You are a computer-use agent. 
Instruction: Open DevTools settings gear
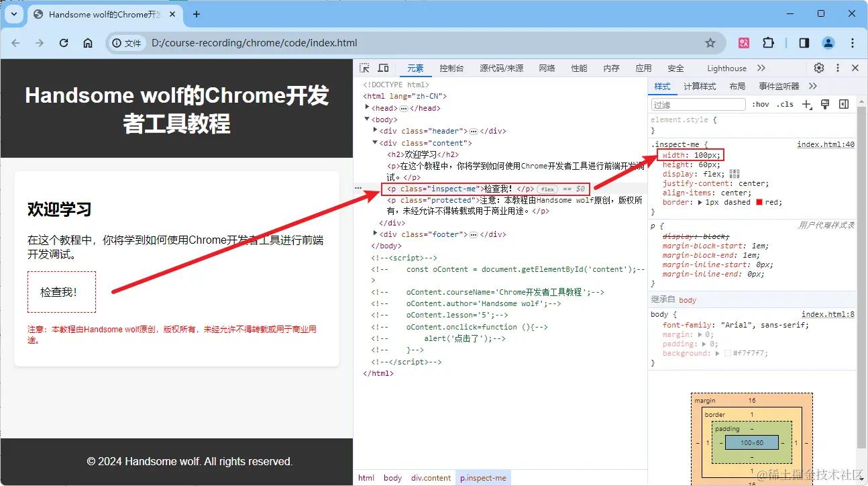tap(819, 68)
